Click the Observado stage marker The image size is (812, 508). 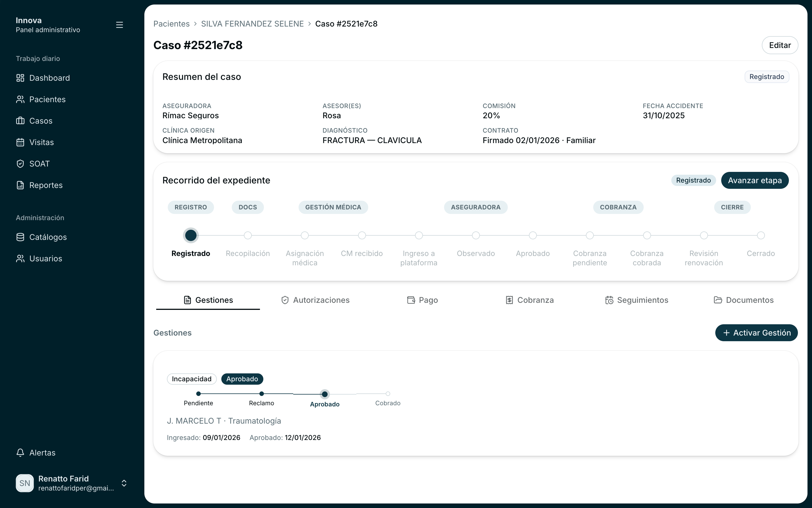pyautogui.click(x=476, y=235)
